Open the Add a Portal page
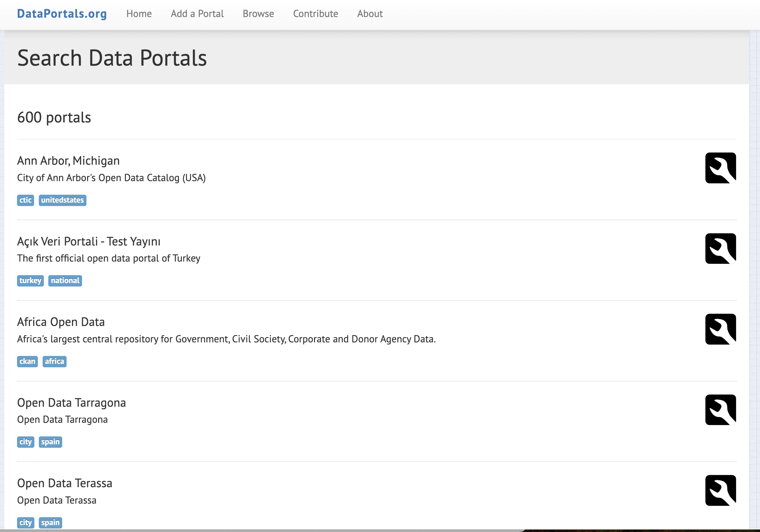The image size is (760, 532). (197, 14)
